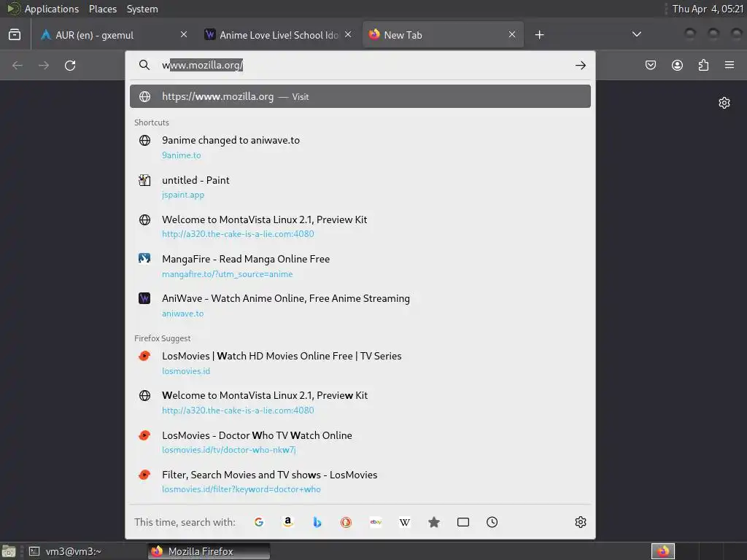747x560 pixels.
Task: Expand the List all tabs chevron
Action: 636,34
